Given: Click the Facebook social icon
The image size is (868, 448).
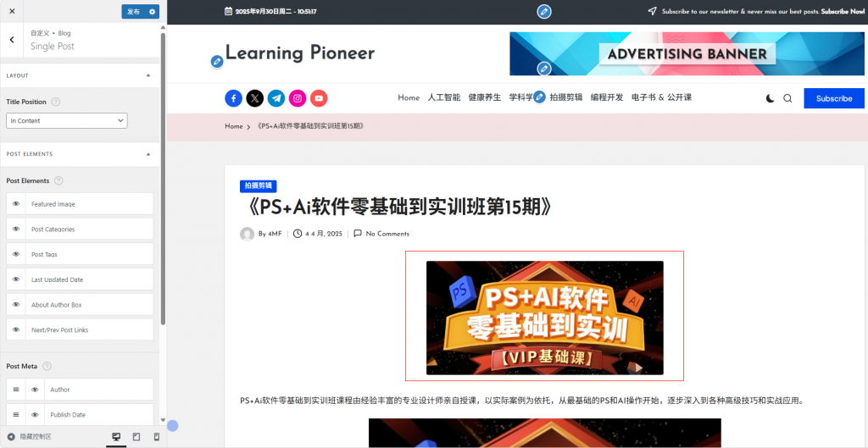Looking at the screenshot, I should (233, 98).
